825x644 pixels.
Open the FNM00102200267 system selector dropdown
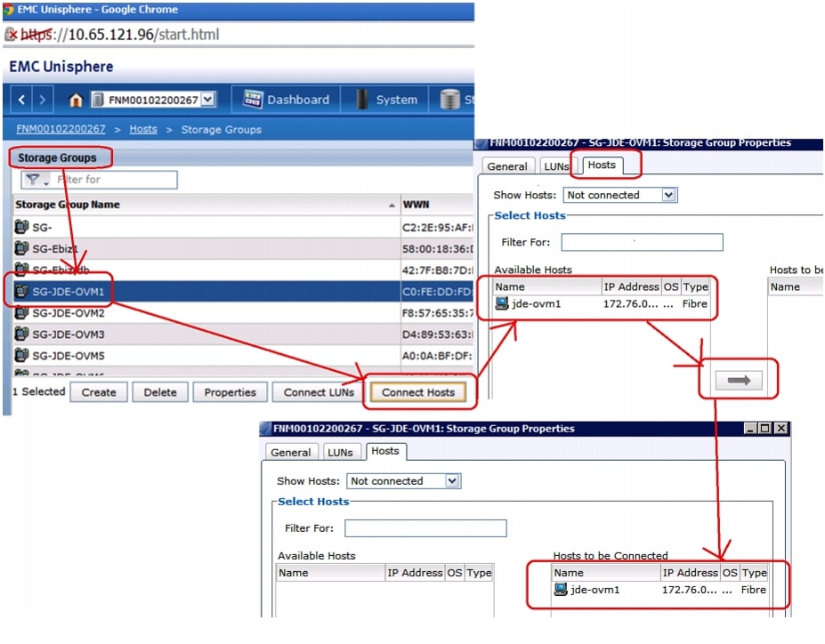coord(208,99)
